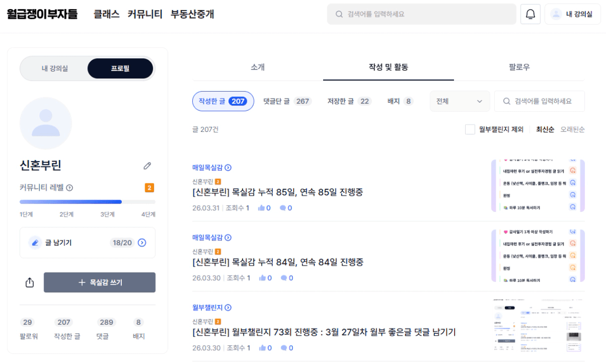
Task: Click the notification bell icon
Action: pyautogui.click(x=530, y=14)
